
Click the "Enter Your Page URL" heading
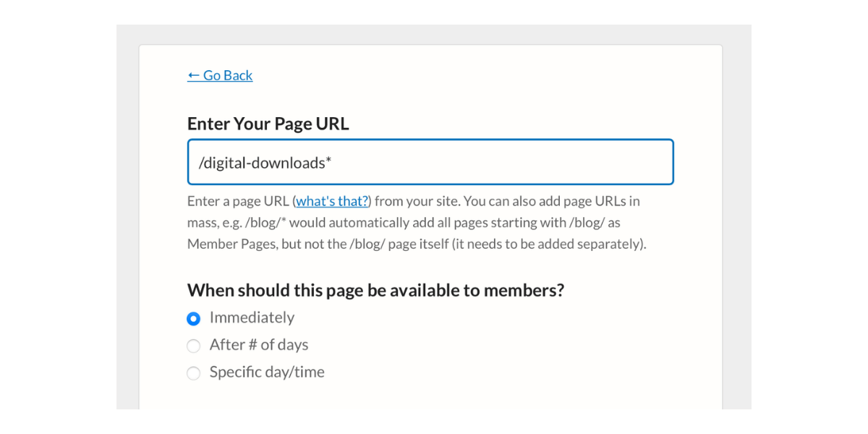click(x=268, y=124)
